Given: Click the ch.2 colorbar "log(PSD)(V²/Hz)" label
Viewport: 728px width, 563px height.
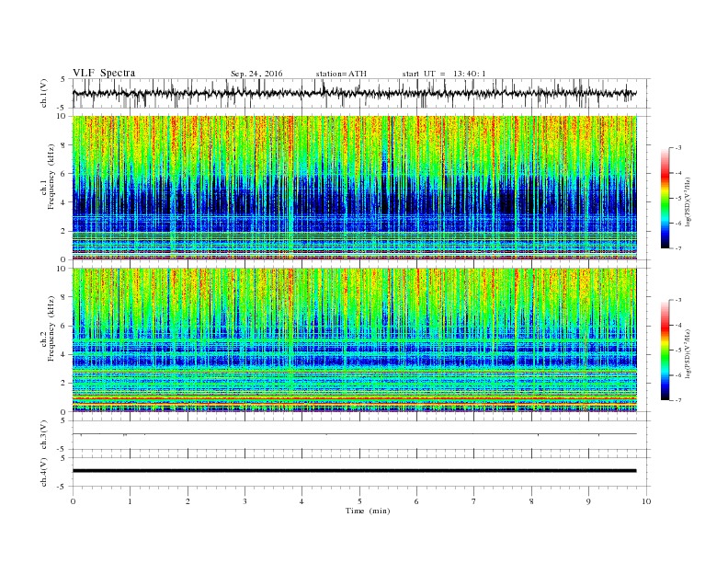Looking at the screenshot, I should [x=688, y=354].
